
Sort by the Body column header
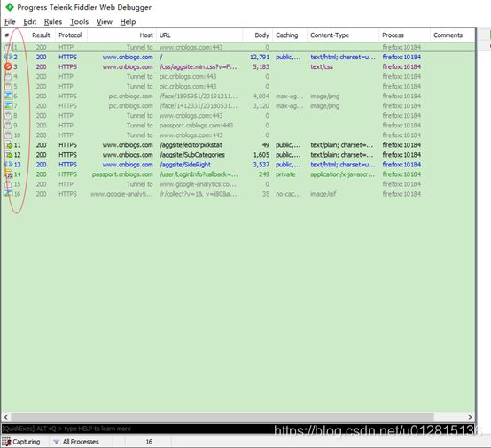click(x=257, y=35)
